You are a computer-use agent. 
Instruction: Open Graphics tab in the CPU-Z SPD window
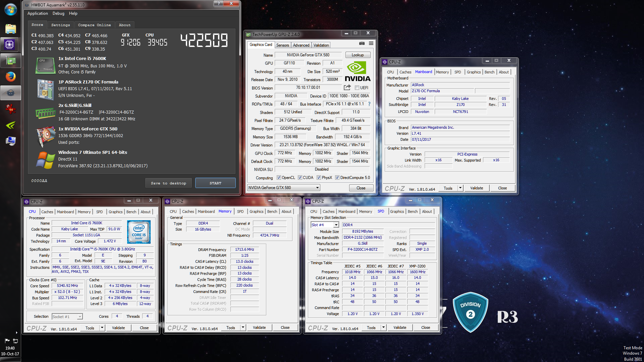[397, 212]
